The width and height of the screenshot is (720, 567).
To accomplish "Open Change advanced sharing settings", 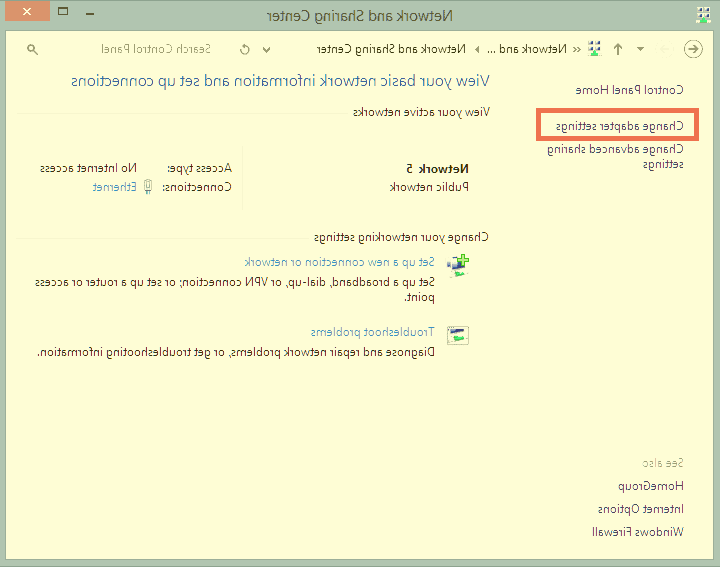I will 615,156.
